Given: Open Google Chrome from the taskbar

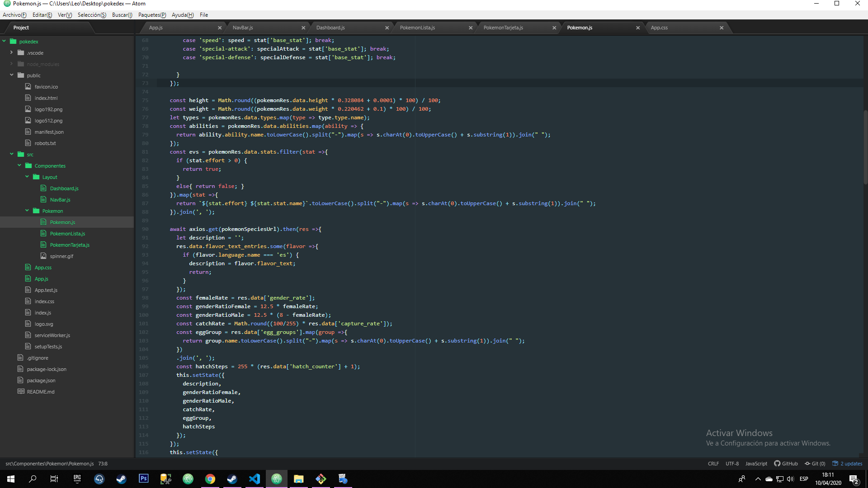Looking at the screenshot, I should pyautogui.click(x=210, y=479).
